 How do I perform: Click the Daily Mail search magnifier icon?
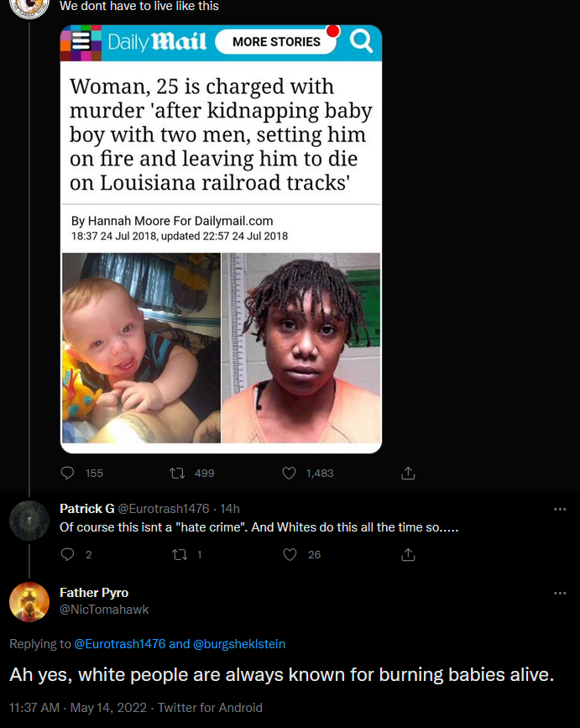pos(361,41)
